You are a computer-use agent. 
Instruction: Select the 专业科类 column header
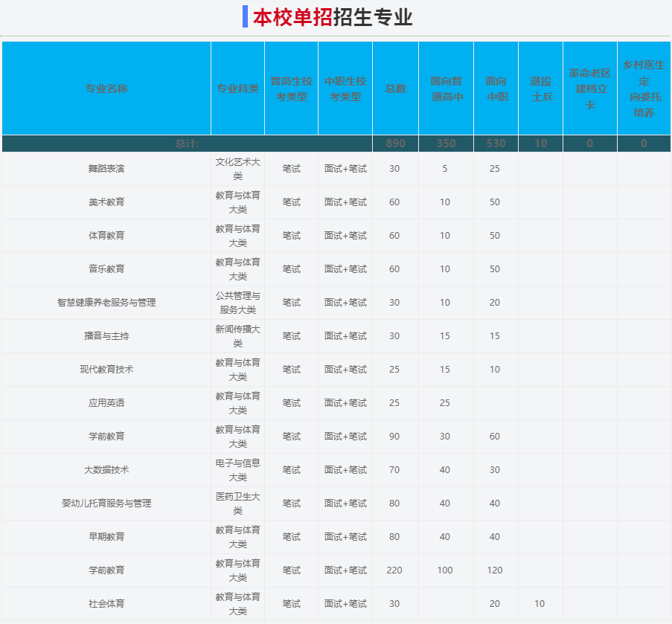tap(238, 89)
